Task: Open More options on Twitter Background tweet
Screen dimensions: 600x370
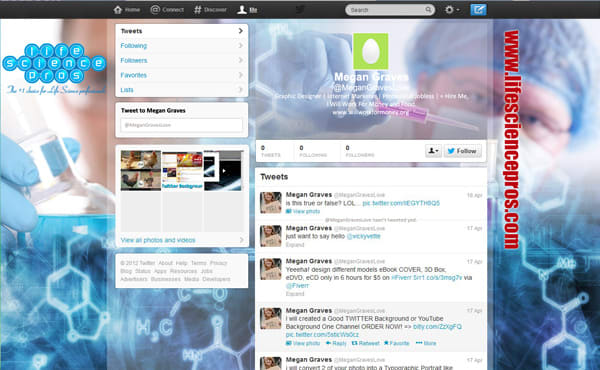Action: pos(426,343)
